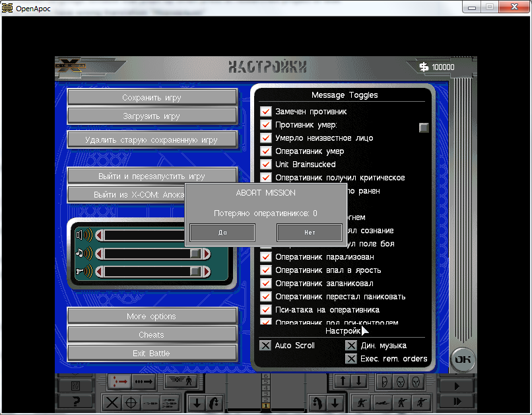This screenshot has height=415, width=532.
Task: Click the right-hand throw item icon
Action: coord(317,402)
